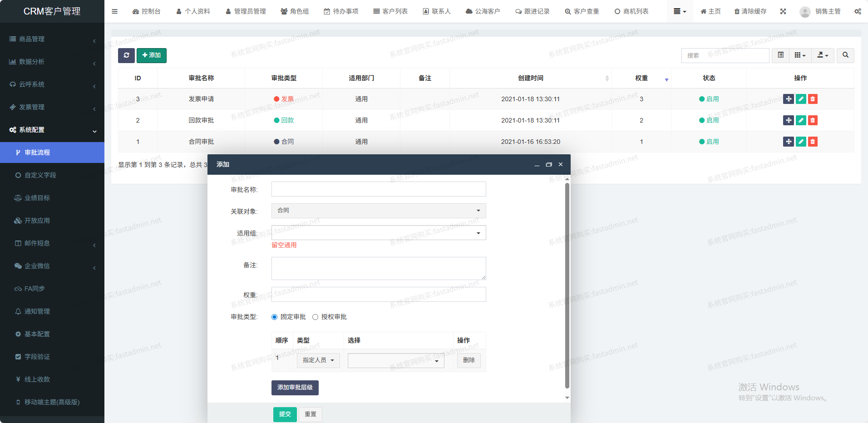The height and width of the screenshot is (423, 868).
Task: Click the green 提交 button
Action: (285, 414)
